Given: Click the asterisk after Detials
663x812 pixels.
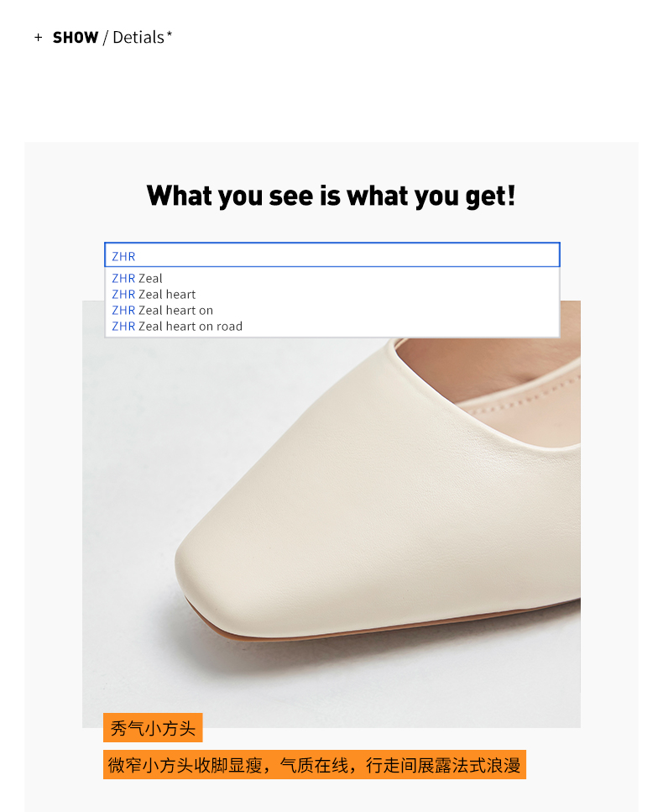Looking at the screenshot, I should point(170,34).
